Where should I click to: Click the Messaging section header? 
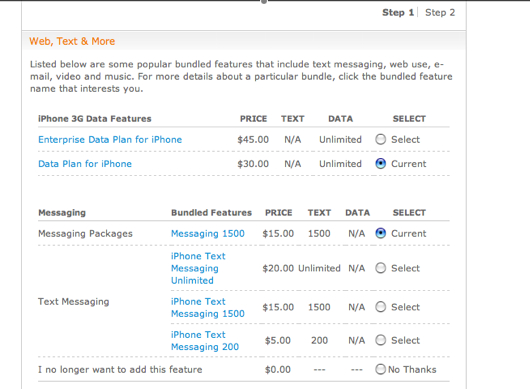tap(62, 213)
